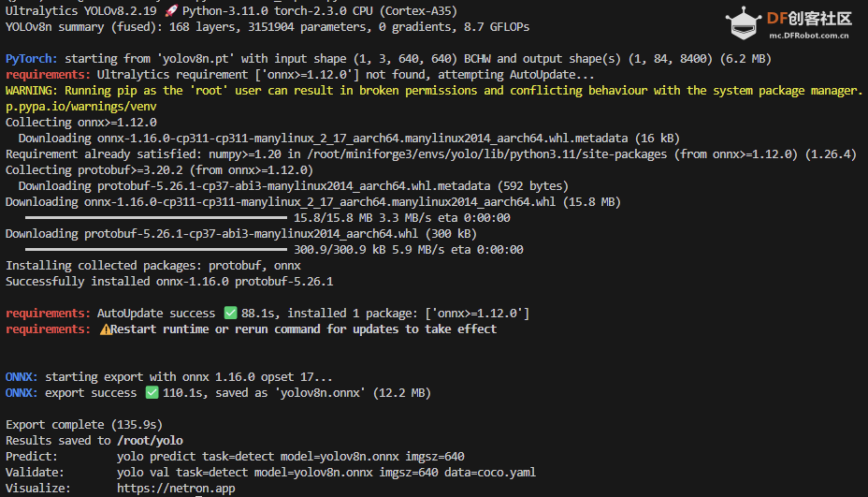This screenshot has width=868, height=497.
Task: Click 'Downloading protobuf-5.26.1' metadata line (592 bytes)
Action: (x=294, y=186)
